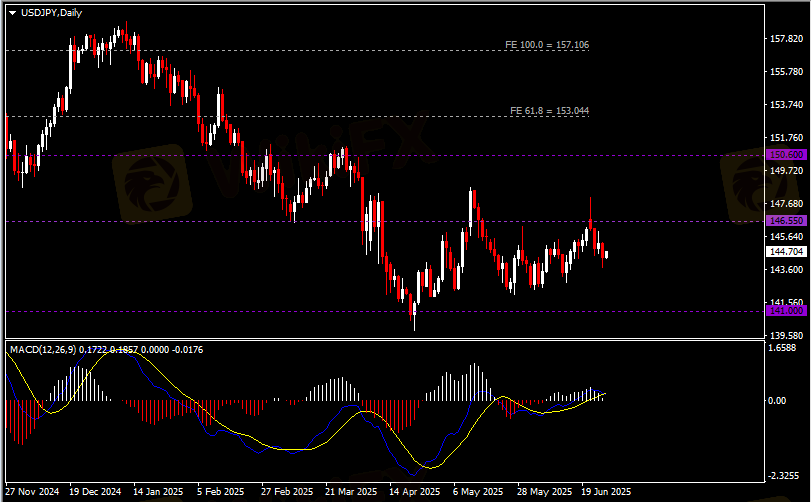Click the 27 Feb 2025 date label
The image size is (811, 502).
287,491
